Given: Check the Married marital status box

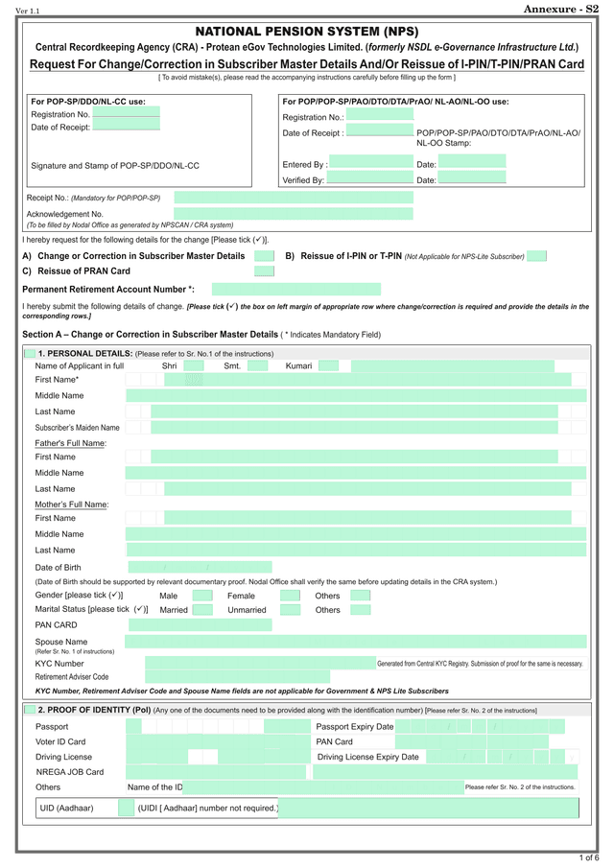Looking at the screenshot, I should [202, 610].
